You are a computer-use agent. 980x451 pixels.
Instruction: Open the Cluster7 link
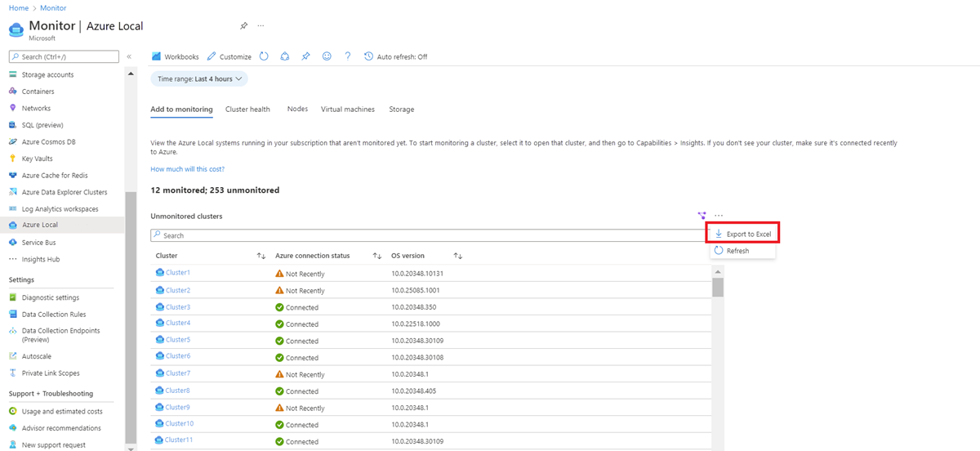[x=178, y=373]
